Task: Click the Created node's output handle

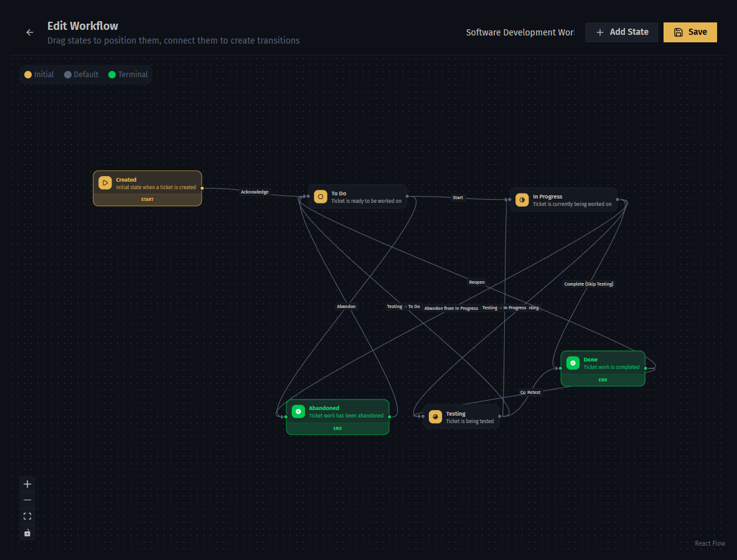Action: pyautogui.click(x=202, y=189)
